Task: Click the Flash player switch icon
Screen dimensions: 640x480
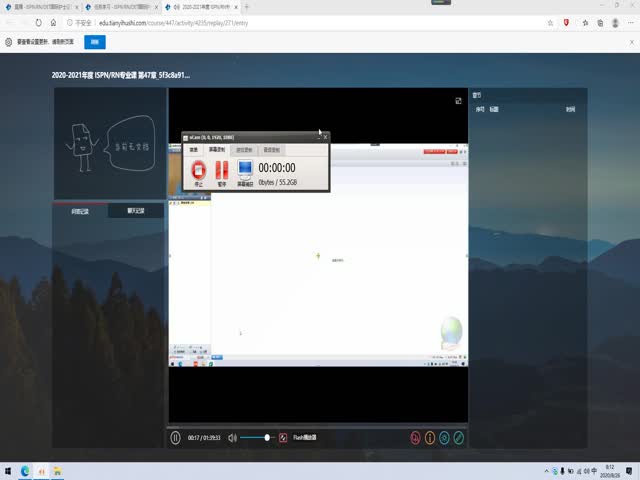Action: point(283,437)
